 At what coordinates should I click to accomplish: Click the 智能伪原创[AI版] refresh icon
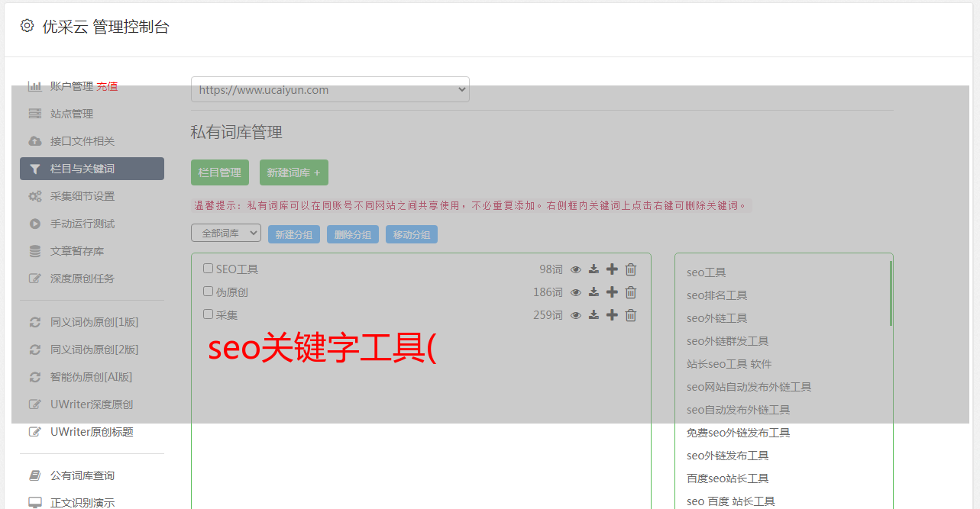point(34,377)
